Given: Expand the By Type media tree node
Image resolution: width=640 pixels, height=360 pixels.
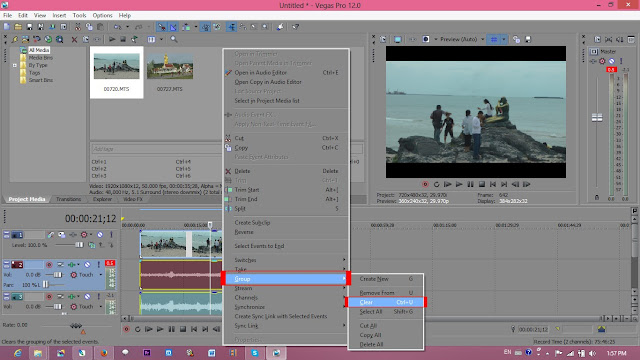Looking at the screenshot, I should [x=15, y=65].
